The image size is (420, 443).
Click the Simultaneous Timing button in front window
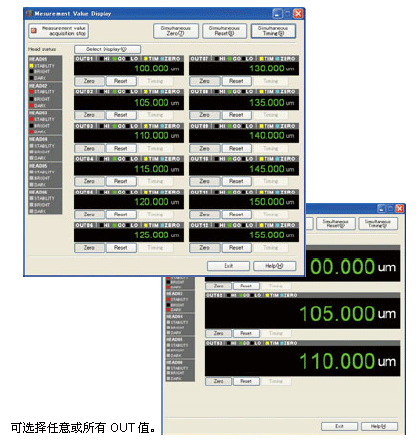click(273, 31)
